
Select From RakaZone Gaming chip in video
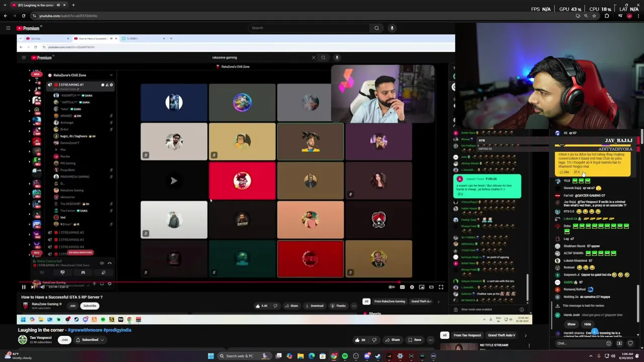(389, 301)
